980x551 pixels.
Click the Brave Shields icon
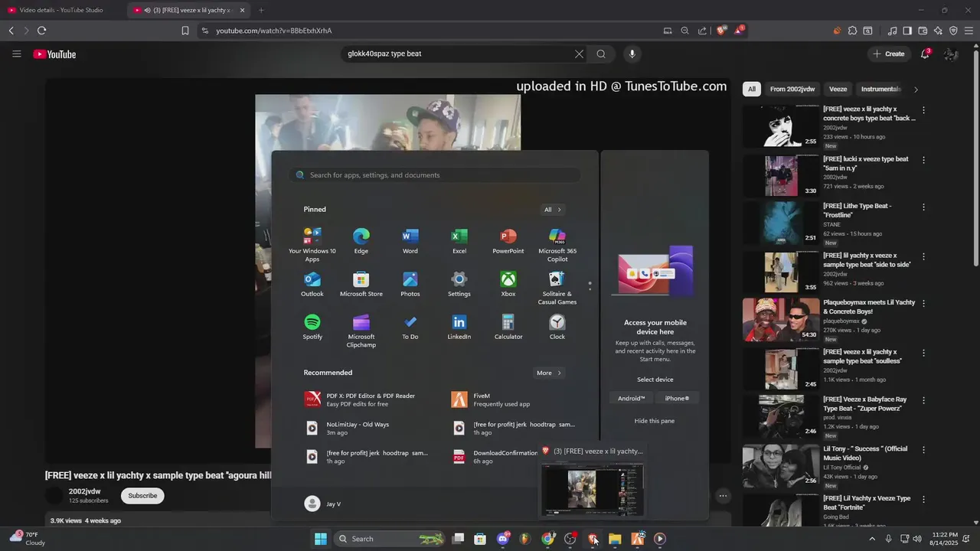pos(720,31)
